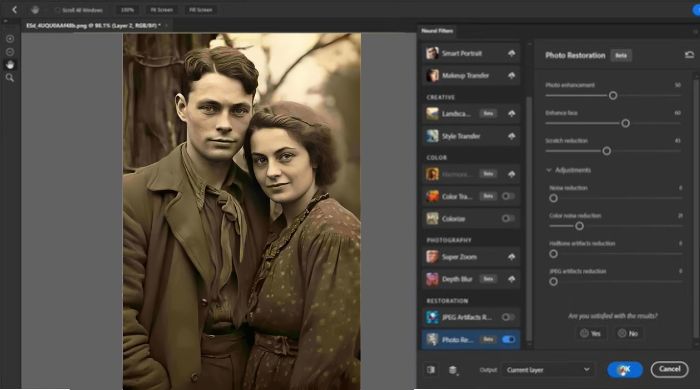Click the Photo enhancement value field
The image size is (700, 390).
(x=677, y=85)
